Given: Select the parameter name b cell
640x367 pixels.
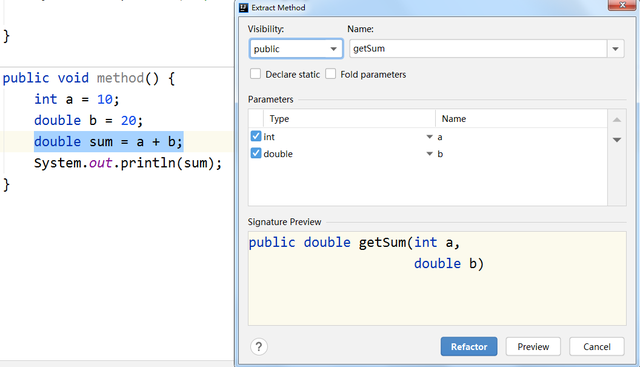Looking at the screenshot, I should pos(521,154).
